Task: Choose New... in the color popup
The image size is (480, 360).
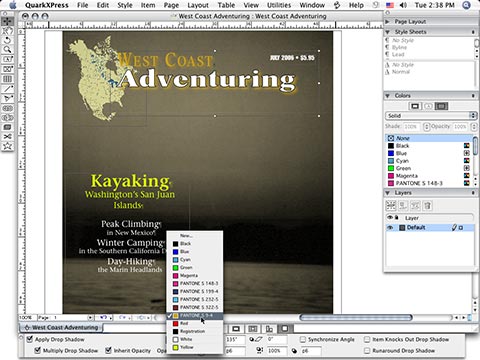Action: point(195,236)
